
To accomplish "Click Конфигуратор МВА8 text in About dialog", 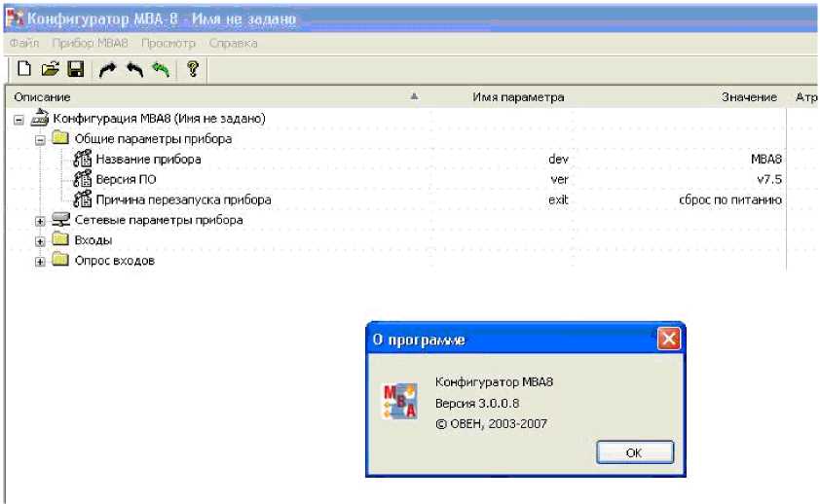I will pyautogui.click(x=494, y=381).
